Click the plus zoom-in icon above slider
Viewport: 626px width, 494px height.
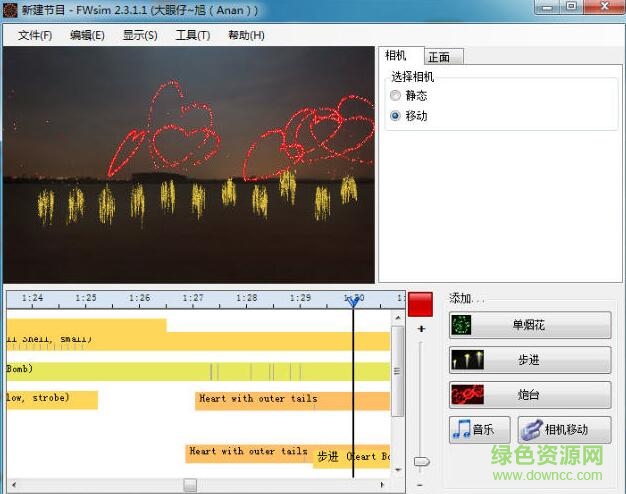click(421, 329)
